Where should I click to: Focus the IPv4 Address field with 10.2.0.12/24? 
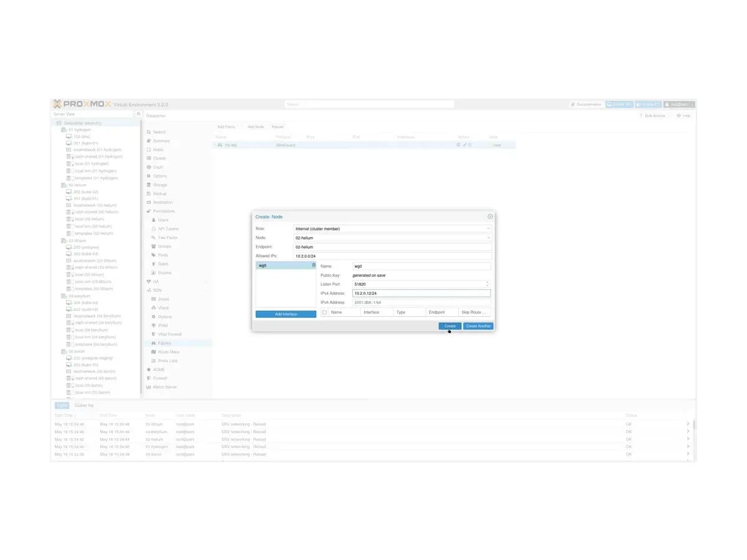coord(421,294)
